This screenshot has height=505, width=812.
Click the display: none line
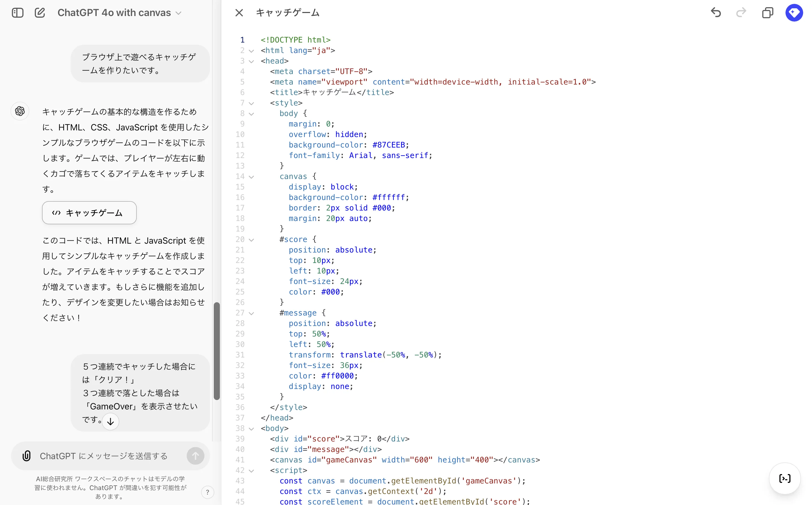point(321,386)
